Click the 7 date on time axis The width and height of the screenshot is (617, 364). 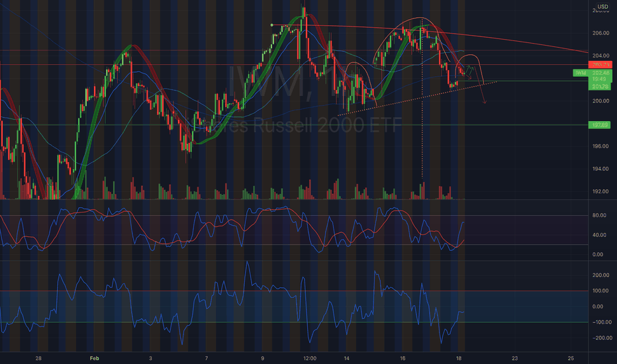(x=207, y=359)
